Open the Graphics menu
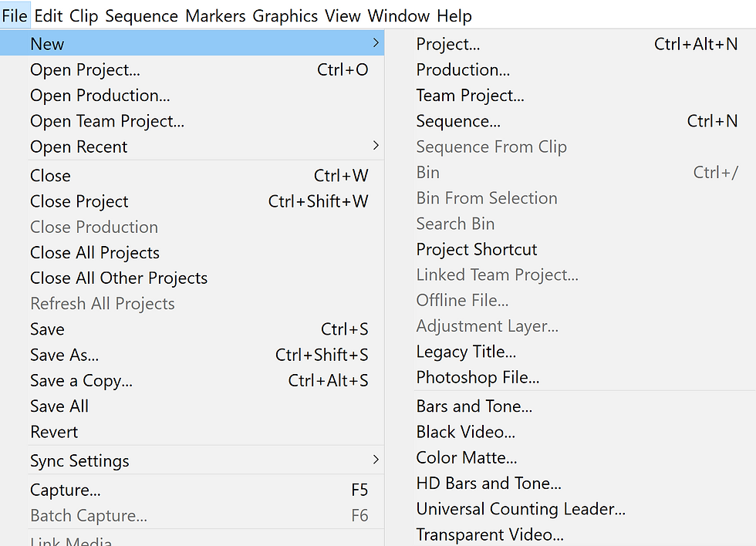The height and width of the screenshot is (546, 756). (x=285, y=15)
